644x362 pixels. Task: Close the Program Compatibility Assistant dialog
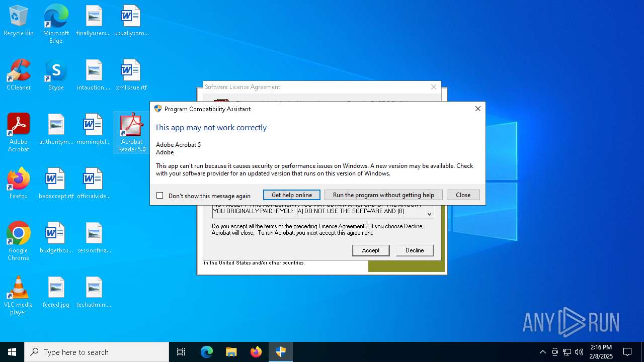coord(478,109)
